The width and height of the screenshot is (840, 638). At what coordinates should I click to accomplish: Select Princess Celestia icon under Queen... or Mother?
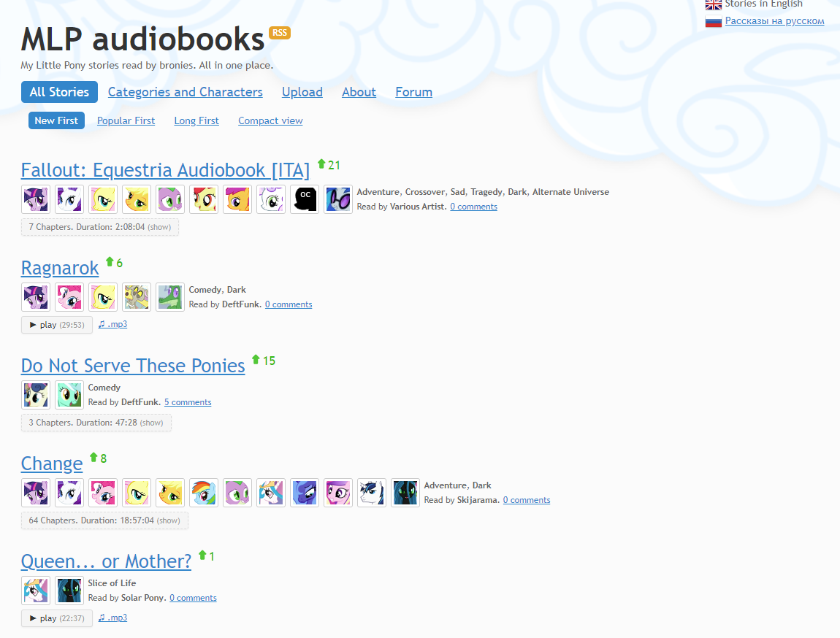tap(36, 591)
